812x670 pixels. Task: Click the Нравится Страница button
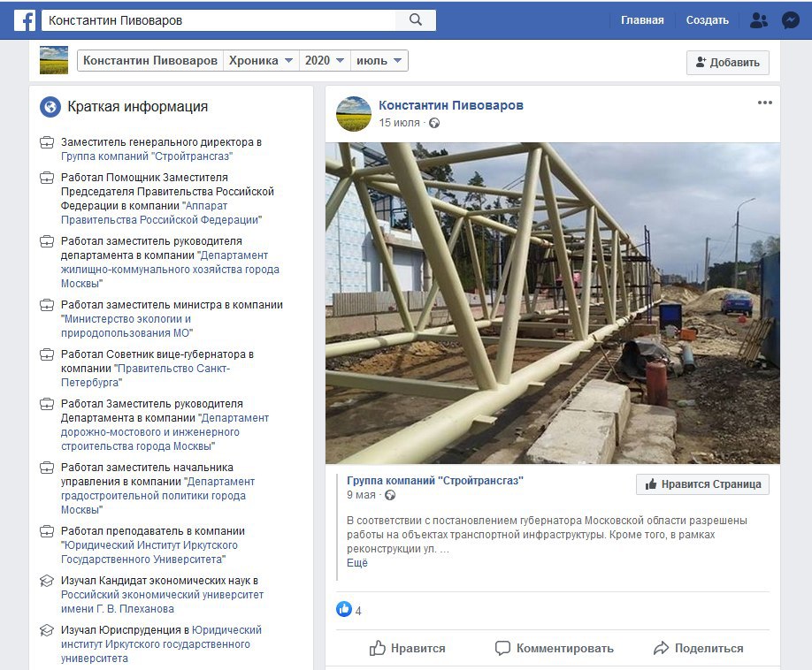tap(702, 484)
